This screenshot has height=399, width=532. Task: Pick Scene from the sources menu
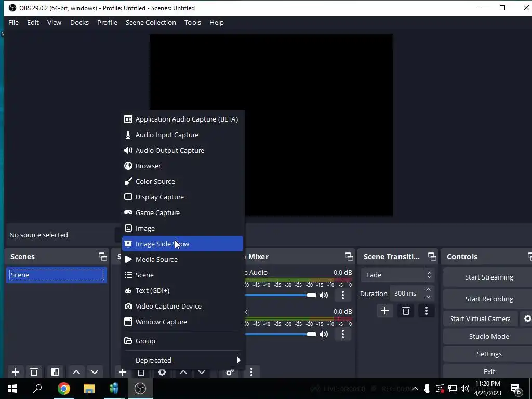coord(182,275)
